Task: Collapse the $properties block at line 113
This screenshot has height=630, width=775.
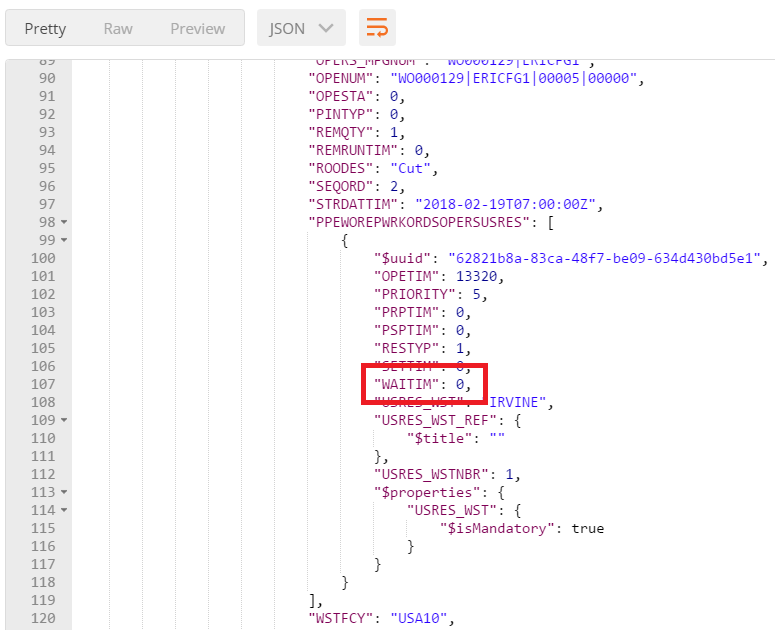Action: coord(64,492)
